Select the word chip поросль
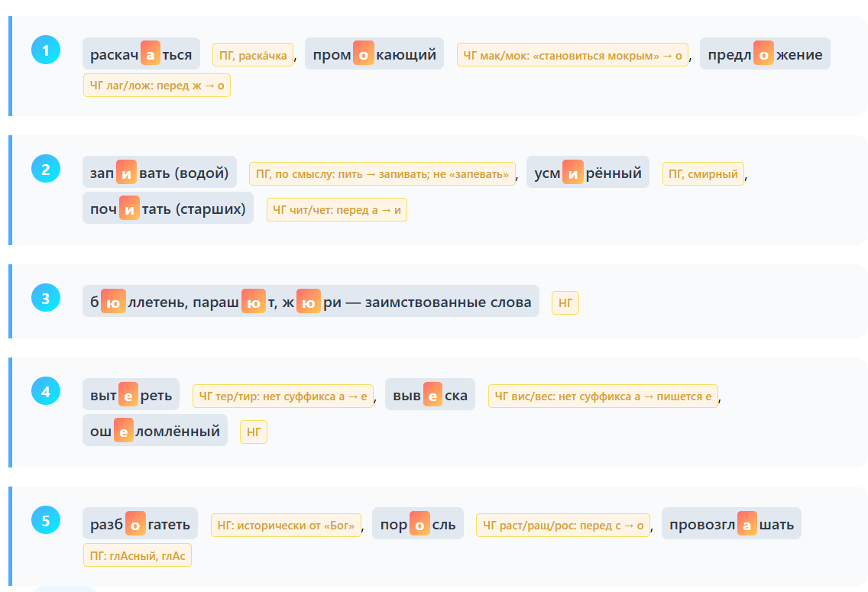This screenshot has height=592, width=868. (418, 523)
